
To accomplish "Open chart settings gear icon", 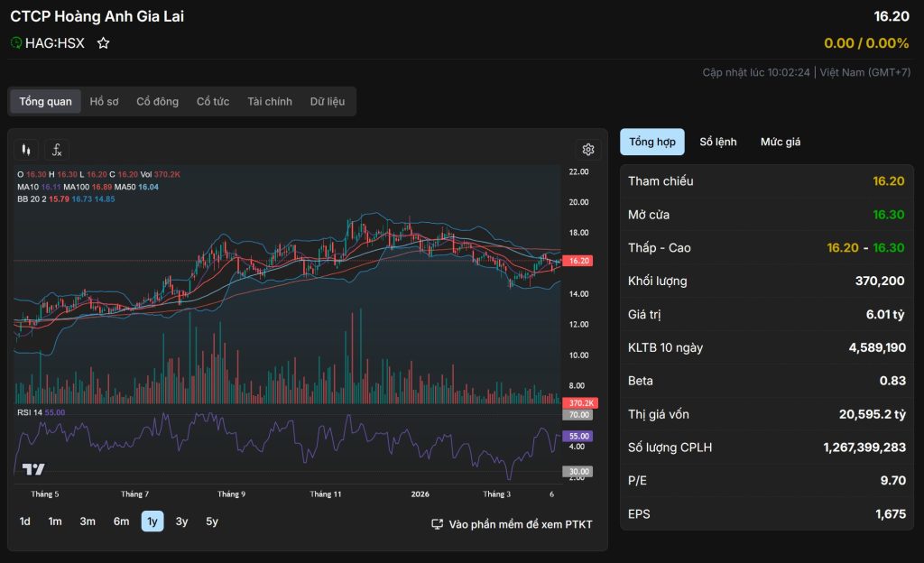I will coord(588,150).
